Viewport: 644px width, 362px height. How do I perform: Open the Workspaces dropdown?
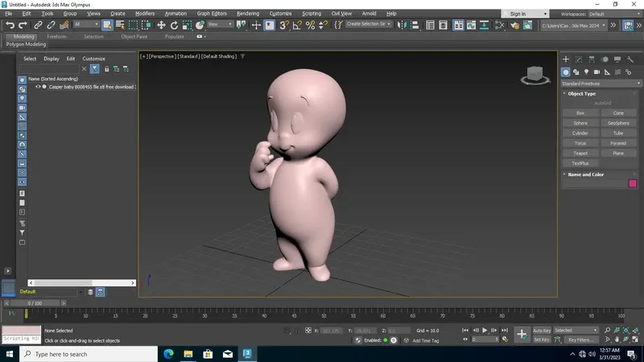[x=613, y=14]
